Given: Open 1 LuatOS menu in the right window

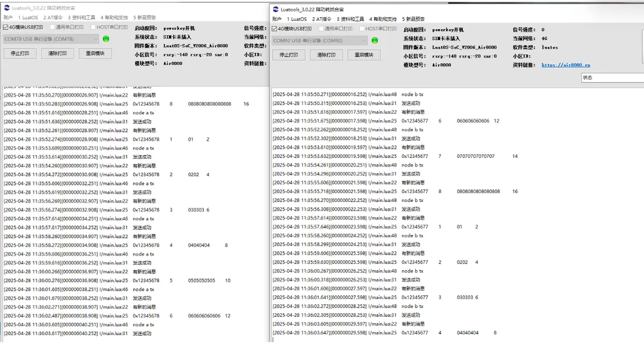Looking at the screenshot, I should pyautogui.click(x=297, y=19).
